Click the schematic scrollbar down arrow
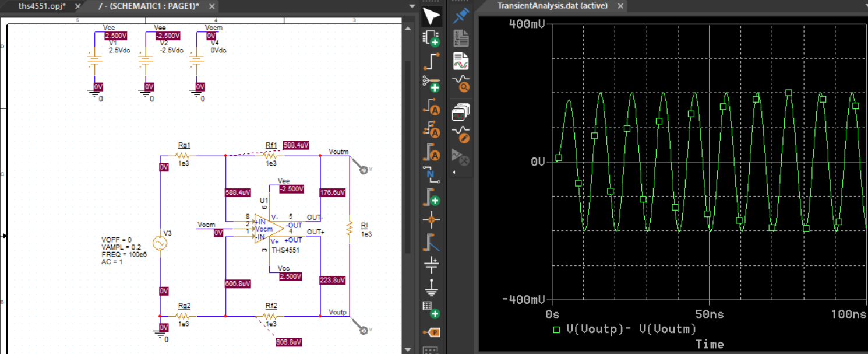868x354 pixels. (407, 349)
